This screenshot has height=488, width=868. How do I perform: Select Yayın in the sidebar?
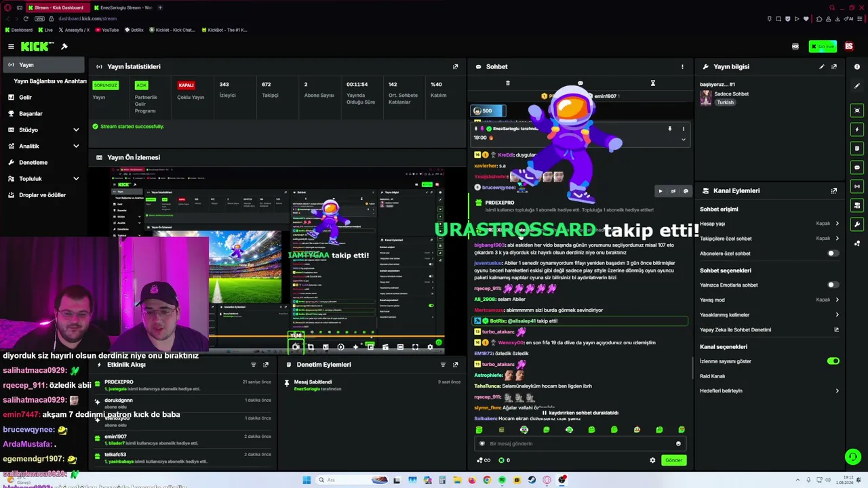43,65
